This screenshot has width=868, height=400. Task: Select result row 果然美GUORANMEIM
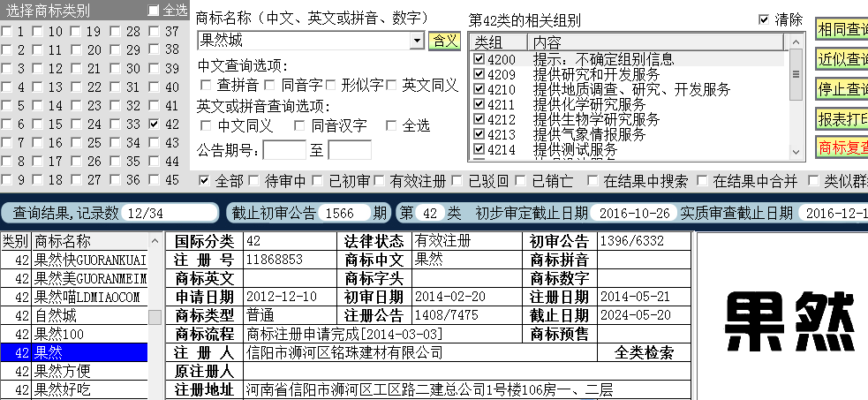click(74, 278)
